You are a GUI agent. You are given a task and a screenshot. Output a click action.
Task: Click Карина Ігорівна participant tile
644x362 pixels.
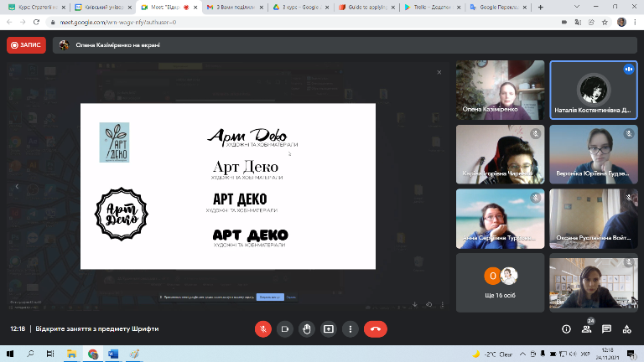(501, 154)
